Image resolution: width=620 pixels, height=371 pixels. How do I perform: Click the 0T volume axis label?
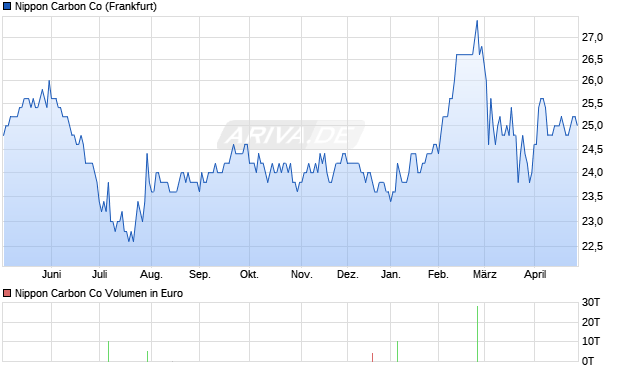[x=588, y=361]
